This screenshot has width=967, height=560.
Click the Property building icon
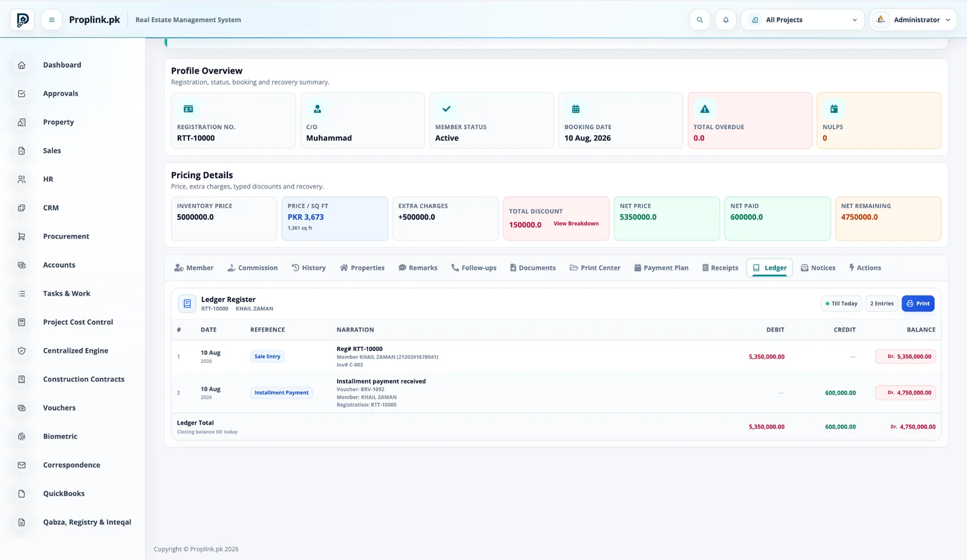coord(22,122)
